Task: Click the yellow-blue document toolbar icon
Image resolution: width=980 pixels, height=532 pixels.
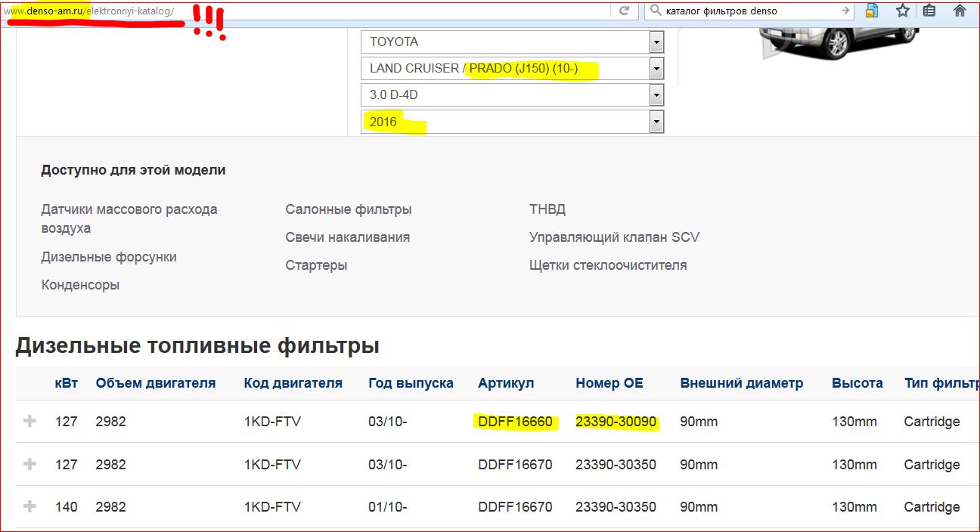Action: [x=872, y=11]
